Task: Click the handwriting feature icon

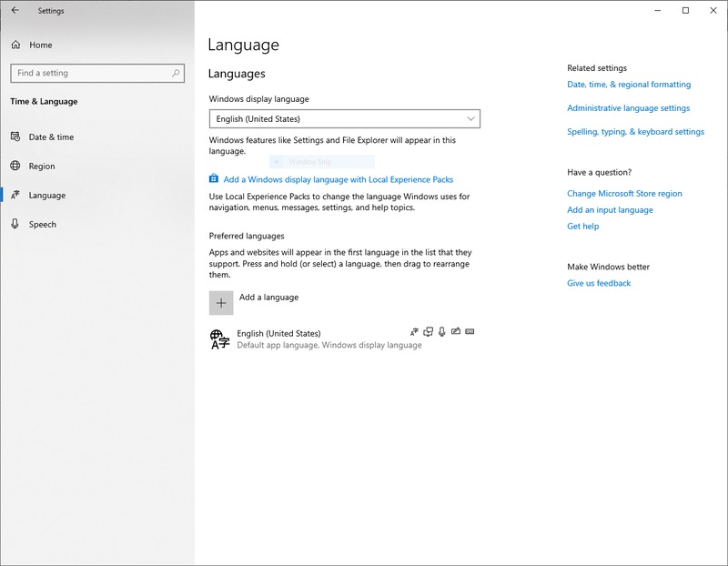Action: (456, 332)
